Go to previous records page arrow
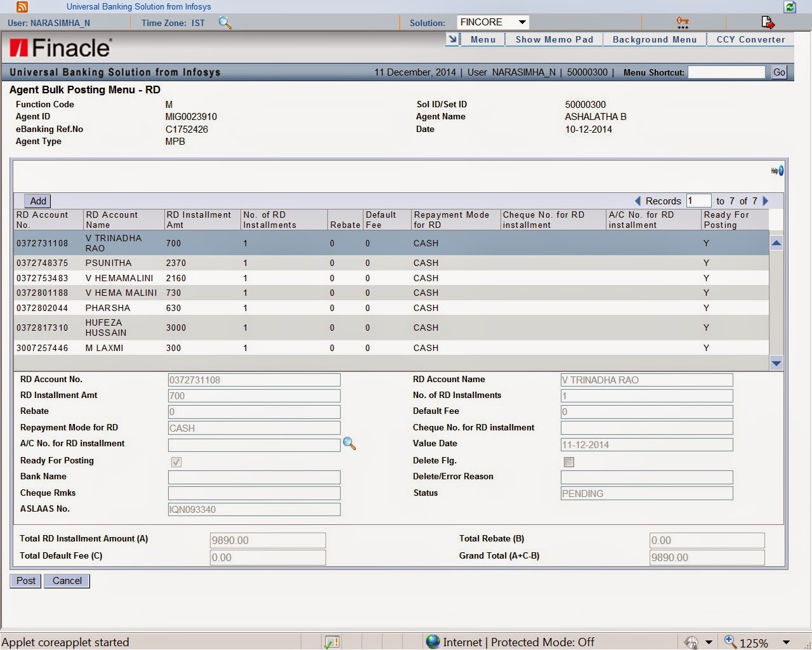 pyautogui.click(x=638, y=201)
